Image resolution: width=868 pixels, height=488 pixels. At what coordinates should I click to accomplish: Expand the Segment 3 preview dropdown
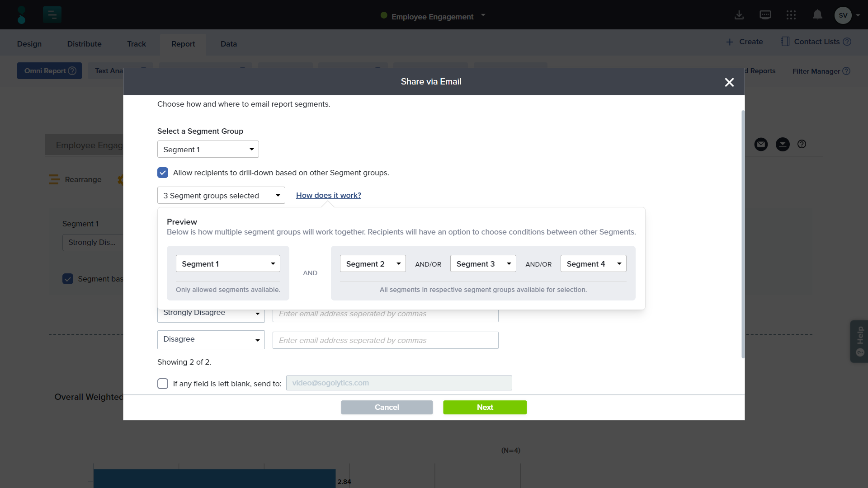tap(483, 264)
